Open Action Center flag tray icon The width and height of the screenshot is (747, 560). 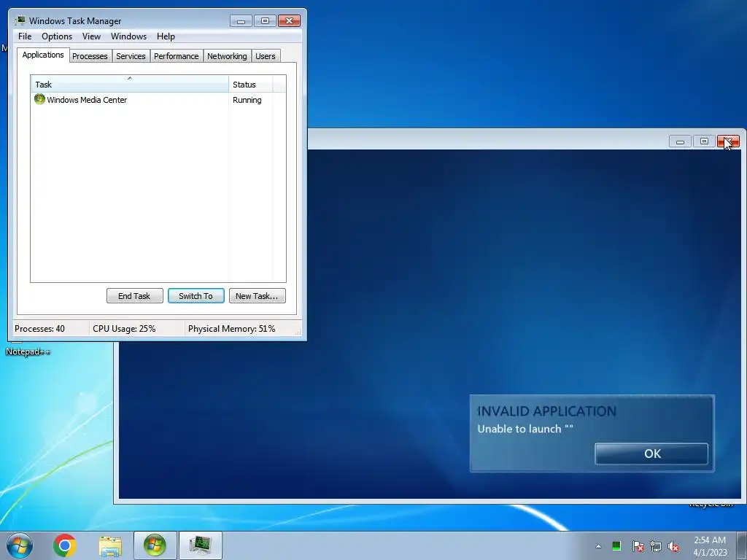[x=638, y=546]
